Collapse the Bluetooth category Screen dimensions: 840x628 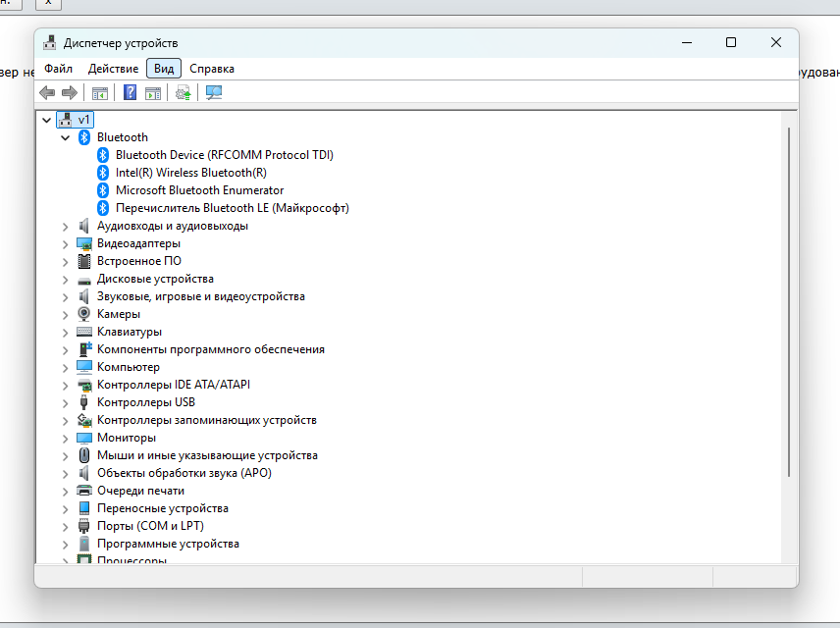[66, 137]
